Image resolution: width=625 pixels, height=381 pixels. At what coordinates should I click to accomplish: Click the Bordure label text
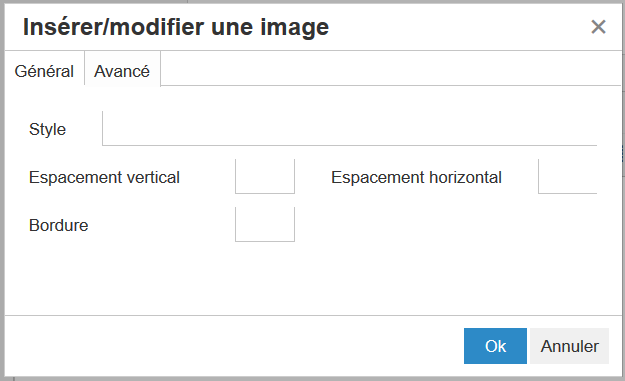(x=58, y=226)
